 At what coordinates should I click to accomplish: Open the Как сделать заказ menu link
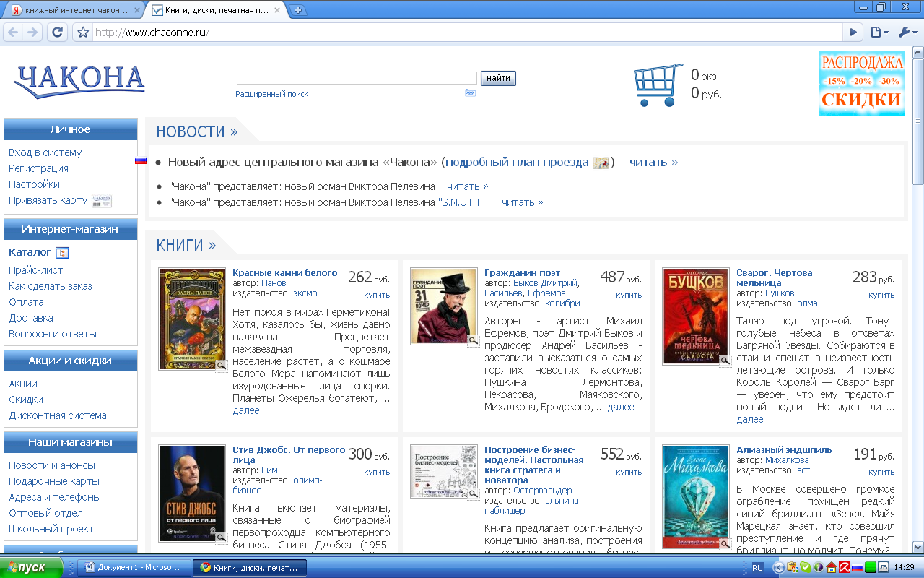51,286
